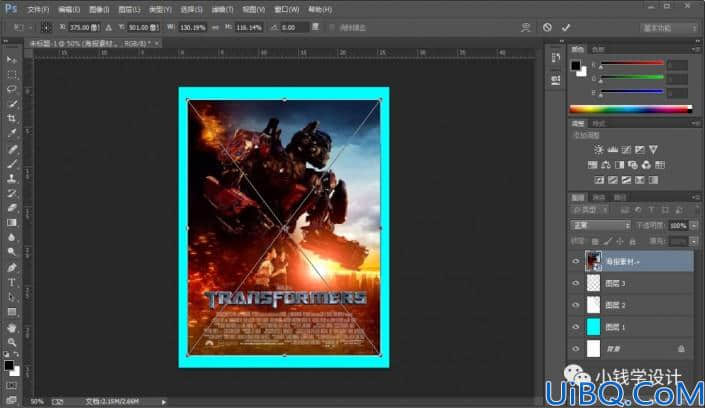Open the 帮助(H) menu
The width and height of the screenshot is (705, 408).
[320, 9]
